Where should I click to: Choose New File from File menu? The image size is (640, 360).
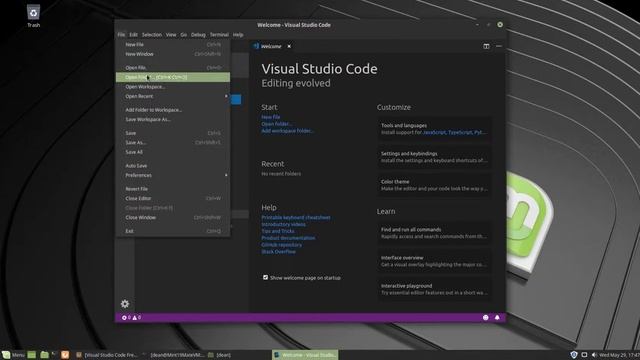point(173,44)
